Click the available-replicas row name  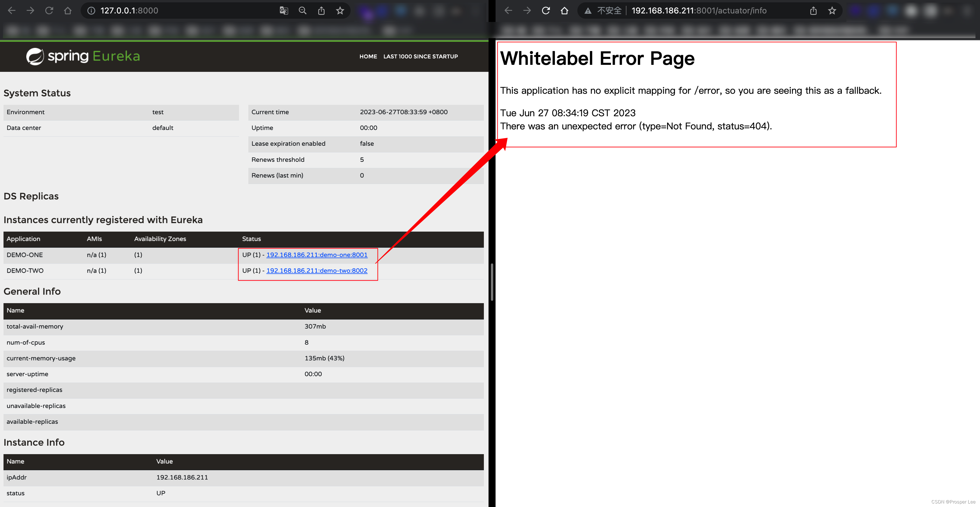point(32,422)
